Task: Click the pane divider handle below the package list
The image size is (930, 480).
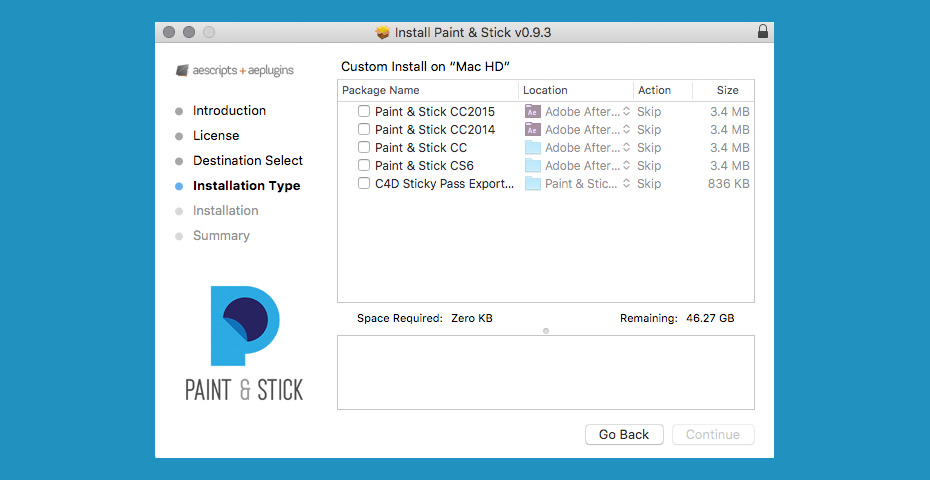Action: coord(546,330)
